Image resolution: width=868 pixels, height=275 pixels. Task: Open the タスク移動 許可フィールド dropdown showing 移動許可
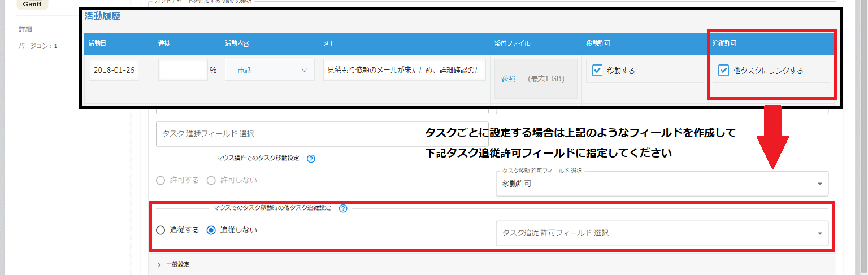662,184
